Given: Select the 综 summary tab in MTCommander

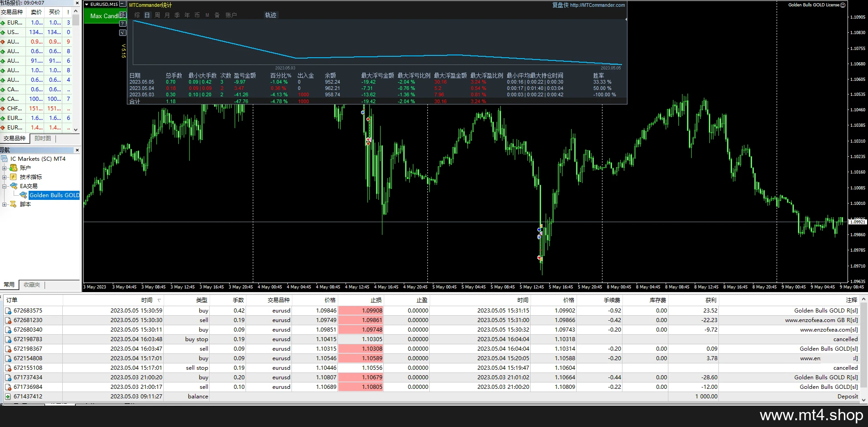Looking at the screenshot, I should [x=137, y=15].
